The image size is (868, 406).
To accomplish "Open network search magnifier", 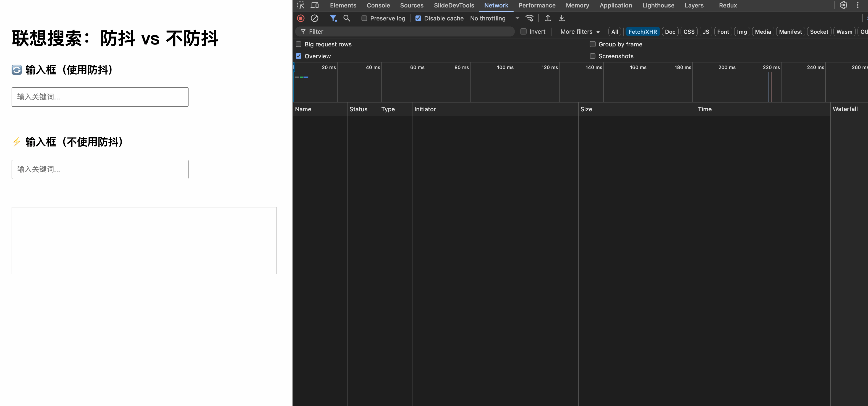I will (346, 18).
